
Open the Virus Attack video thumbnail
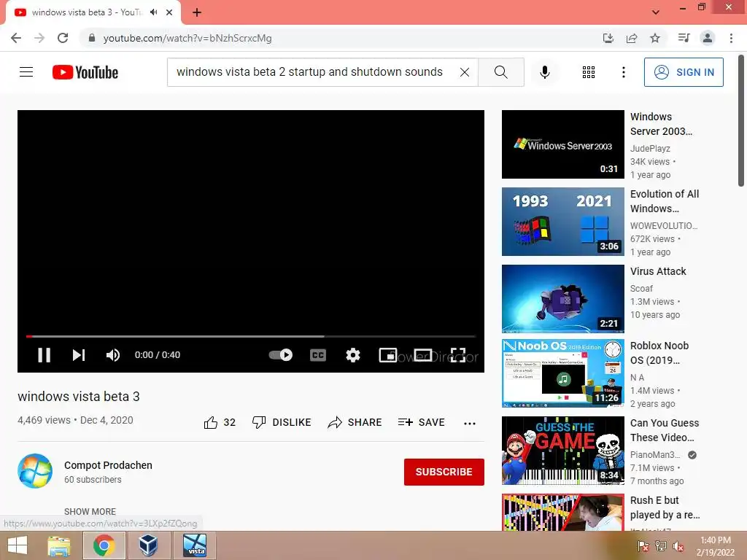tap(562, 298)
